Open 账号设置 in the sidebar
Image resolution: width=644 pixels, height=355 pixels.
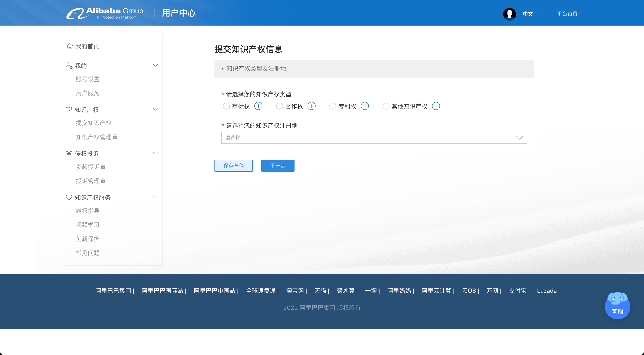click(x=88, y=79)
